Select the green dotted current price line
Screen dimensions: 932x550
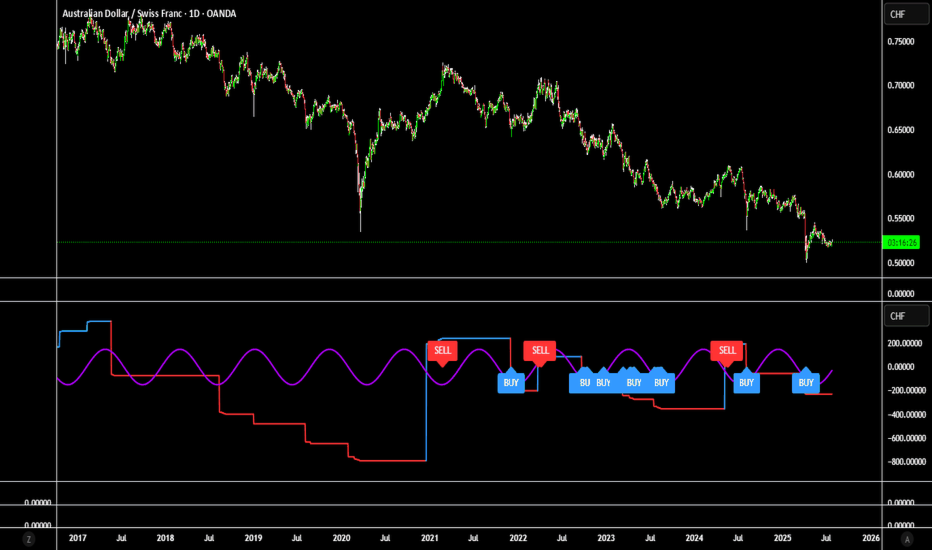[x=470, y=242]
